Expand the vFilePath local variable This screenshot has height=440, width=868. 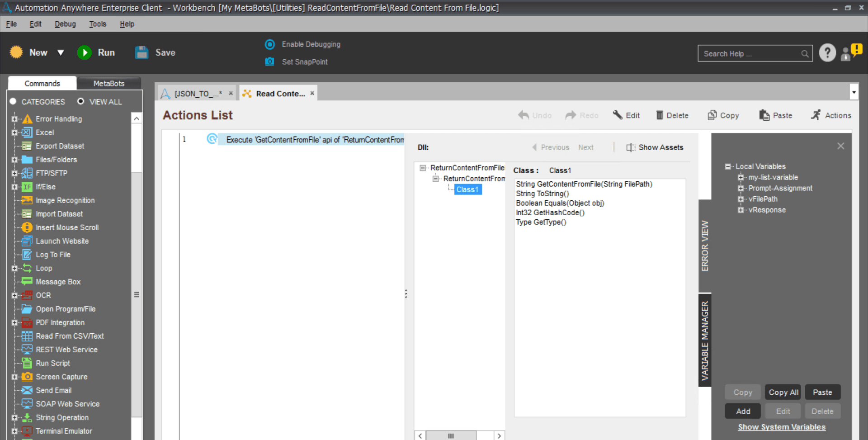click(741, 199)
